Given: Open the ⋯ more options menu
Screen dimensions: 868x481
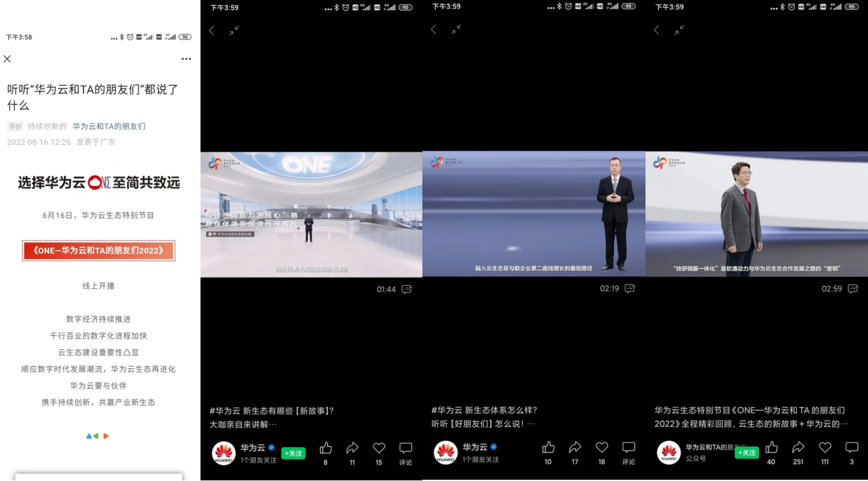Looking at the screenshot, I should click(186, 58).
